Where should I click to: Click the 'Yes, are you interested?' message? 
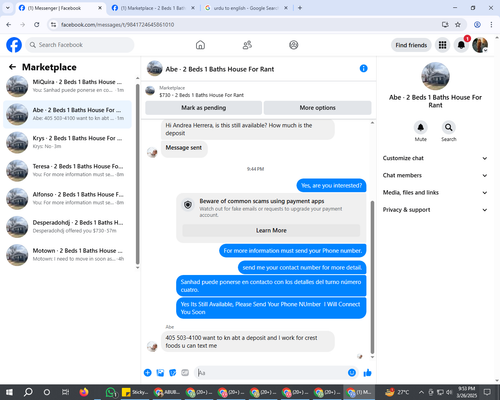(x=331, y=186)
